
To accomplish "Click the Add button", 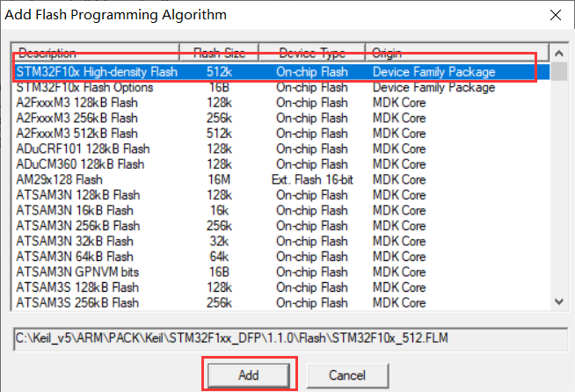I will pos(249,375).
